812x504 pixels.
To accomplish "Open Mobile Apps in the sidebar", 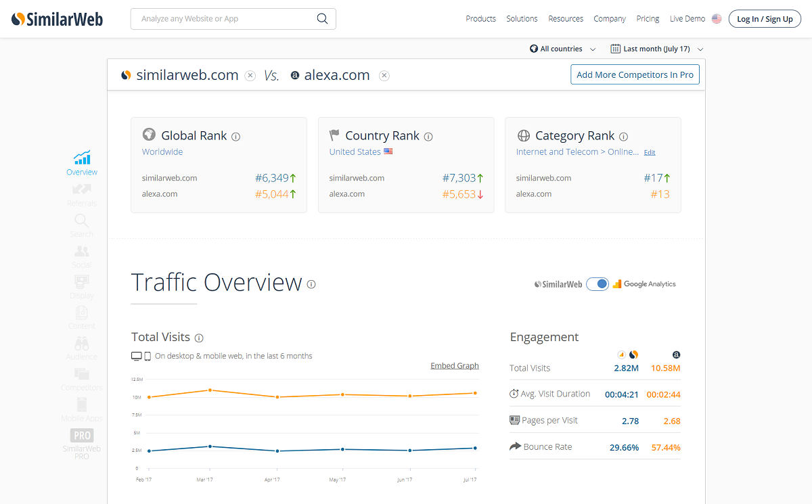I will click(82, 410).
